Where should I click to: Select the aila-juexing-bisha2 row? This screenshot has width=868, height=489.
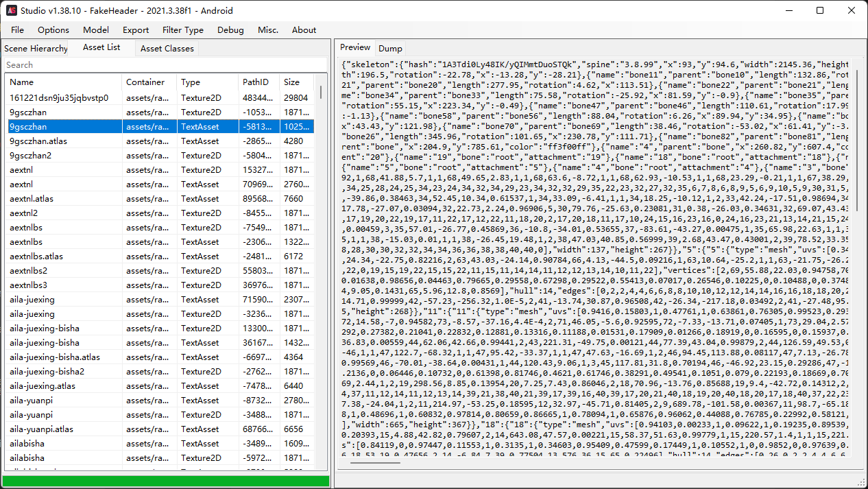pyautogui.click(x=160, y=372)
